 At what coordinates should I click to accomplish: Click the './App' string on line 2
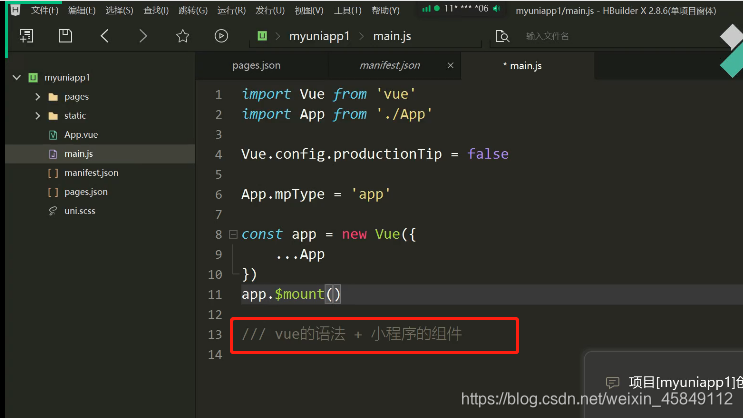click(x=404, y=114)
